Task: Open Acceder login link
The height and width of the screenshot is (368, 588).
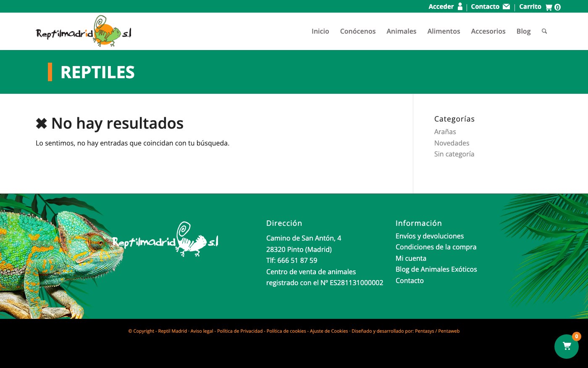Action: coord(441,6)
